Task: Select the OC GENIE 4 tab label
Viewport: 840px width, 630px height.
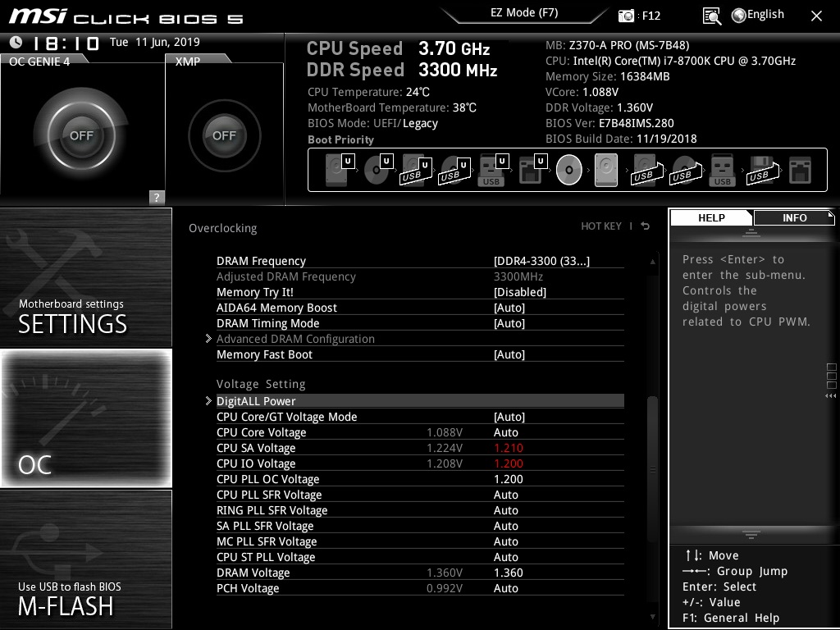Action: 39,61
